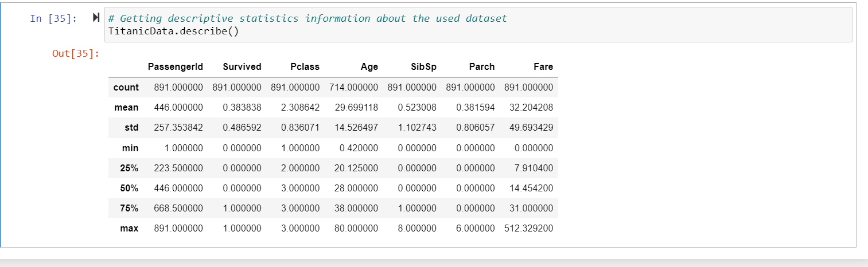This screenshot has height=267, width=868.
Task: Click the Parch column header
Action: (482, 66)
